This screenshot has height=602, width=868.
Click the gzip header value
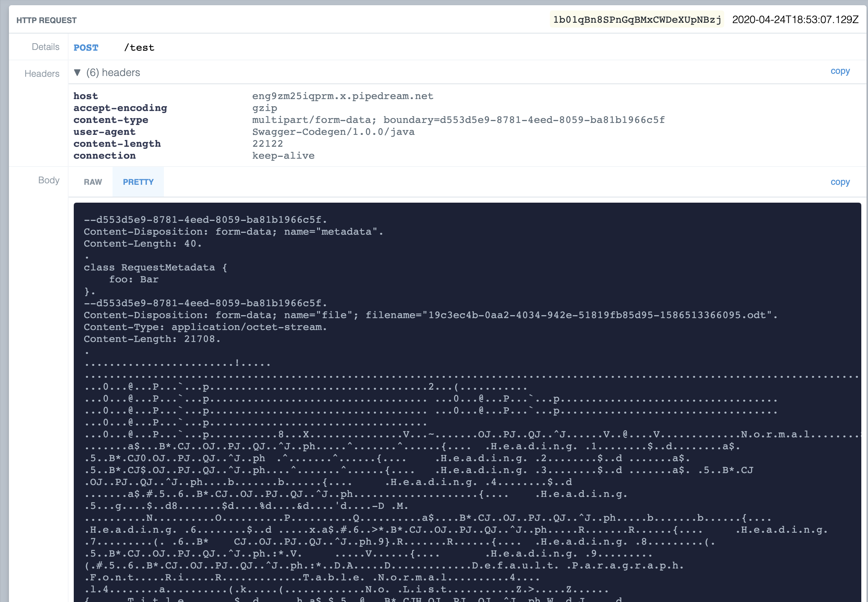coord(265,108)
